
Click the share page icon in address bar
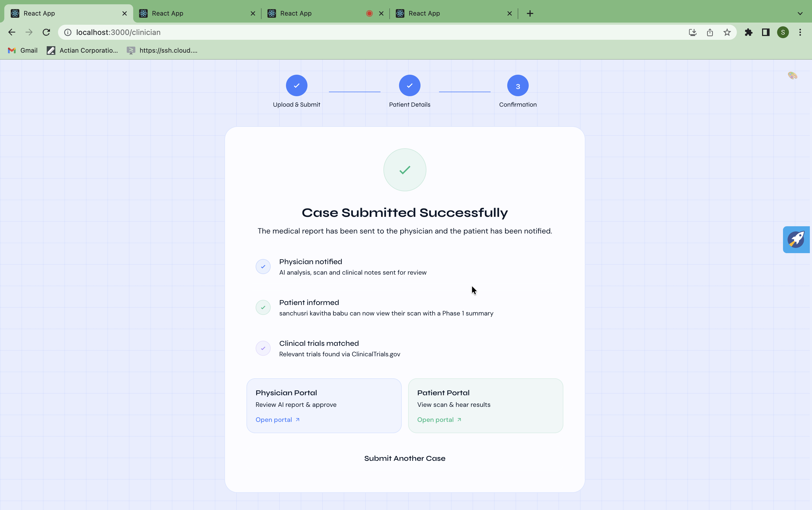click(x=710, y=33)
